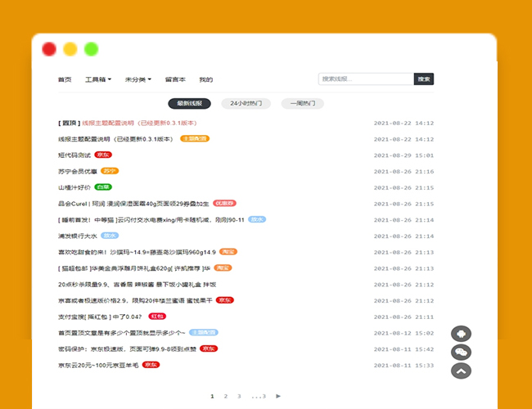This screenshot has height=409, width=532.
Task: Click the 京东 tag beside 短代码测试
Action: 103,155
